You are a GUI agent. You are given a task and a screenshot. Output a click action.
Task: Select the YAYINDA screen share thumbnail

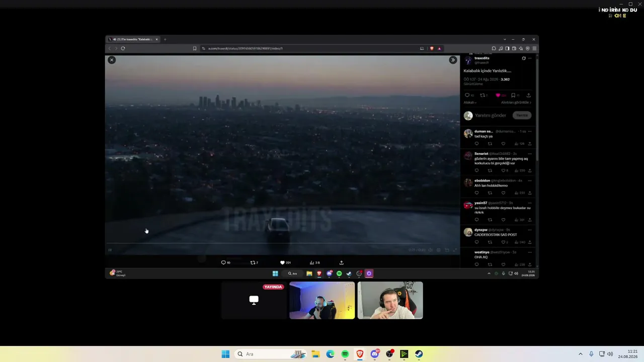[x=254, y=300]
